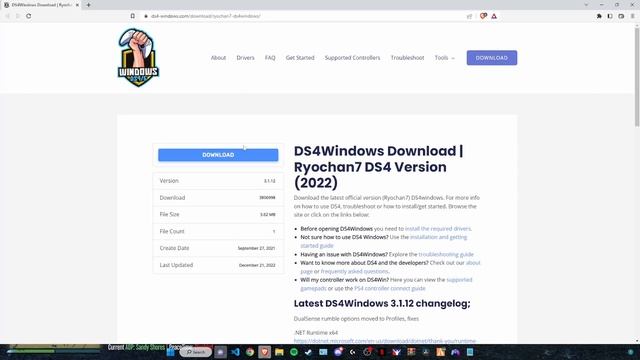This screenshot has width=640, height=360.
Task: Reload the page with the refresh icon
Action: pyautogui.click(x=29, y=16)
